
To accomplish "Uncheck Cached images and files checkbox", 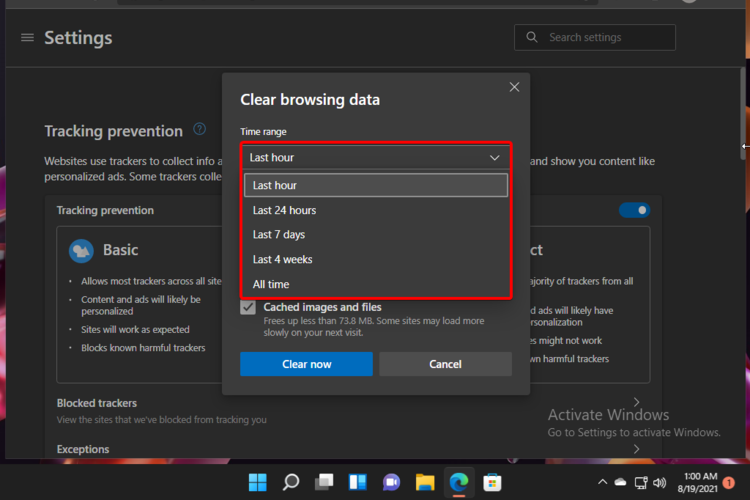I will click(x=248, y=308).
